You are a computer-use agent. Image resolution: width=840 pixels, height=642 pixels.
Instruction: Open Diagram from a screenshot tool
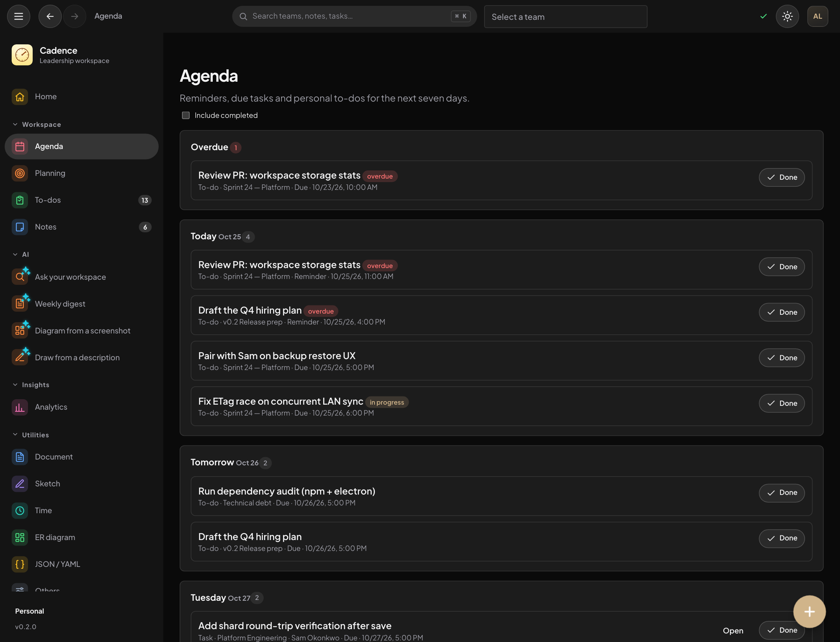pyautogui.click(x=82, y=331)
